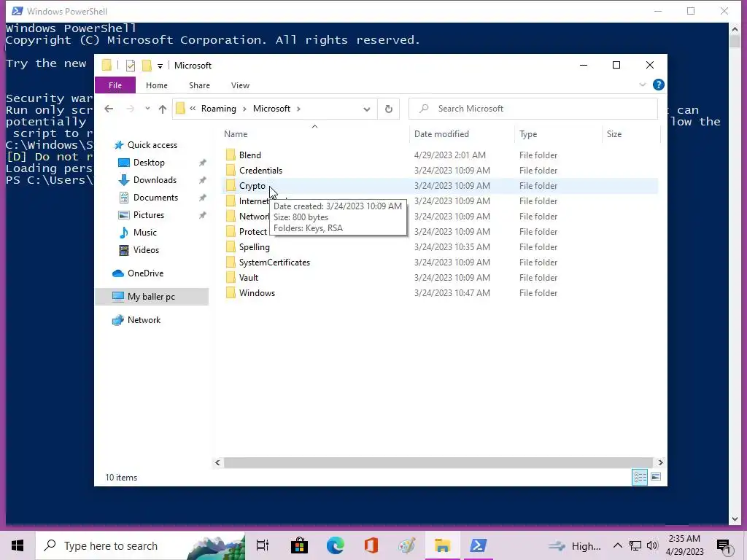Expand the ribbon chevron
Viewport: 747px width, 560px height.
click(x=642, y=85)
